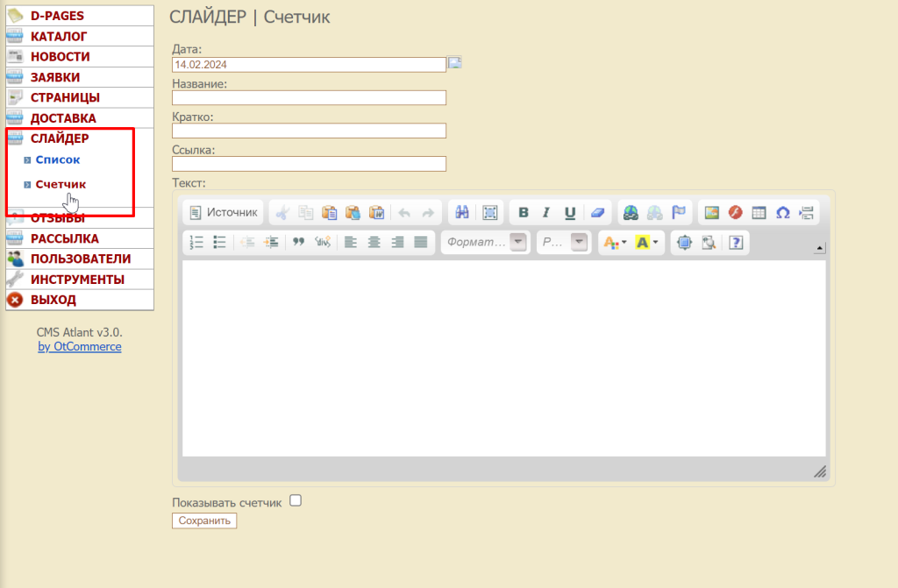Center align the text
The image size is (898, 588).
[x=374, y=242]
